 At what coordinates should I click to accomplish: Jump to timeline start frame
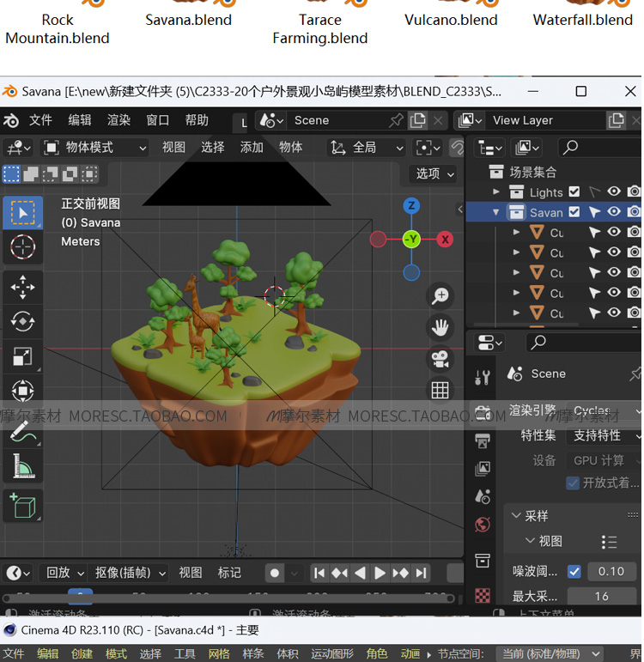tap(319, 574)
